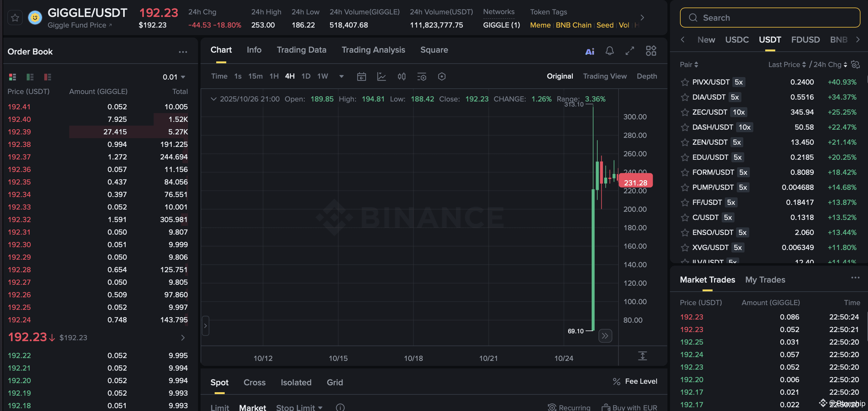The image size is (868, 411).
Task: Click the calendar date picker icon
Action: (361, 76)
